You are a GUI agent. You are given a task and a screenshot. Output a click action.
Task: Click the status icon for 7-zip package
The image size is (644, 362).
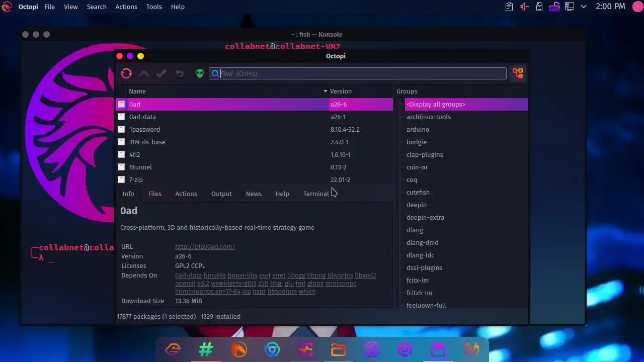pos(121,179)
